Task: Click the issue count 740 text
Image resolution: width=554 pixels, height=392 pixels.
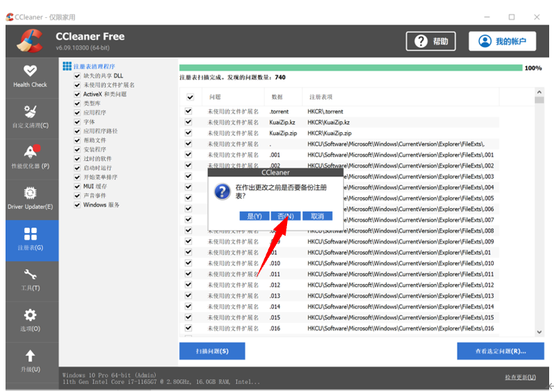Action: click(x=280, y=77)
